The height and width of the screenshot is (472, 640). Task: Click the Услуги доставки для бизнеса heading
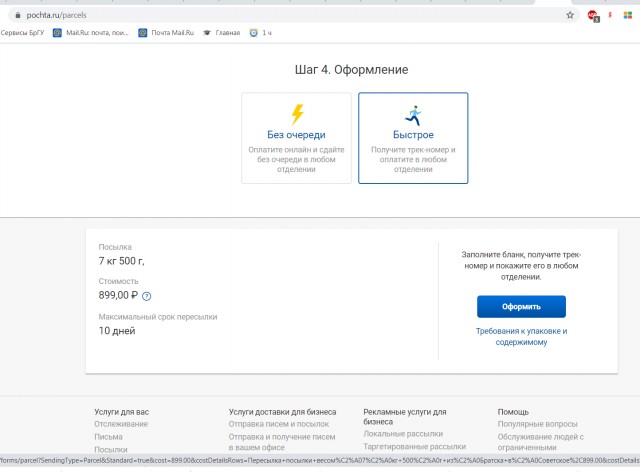[x=282, y=412]
